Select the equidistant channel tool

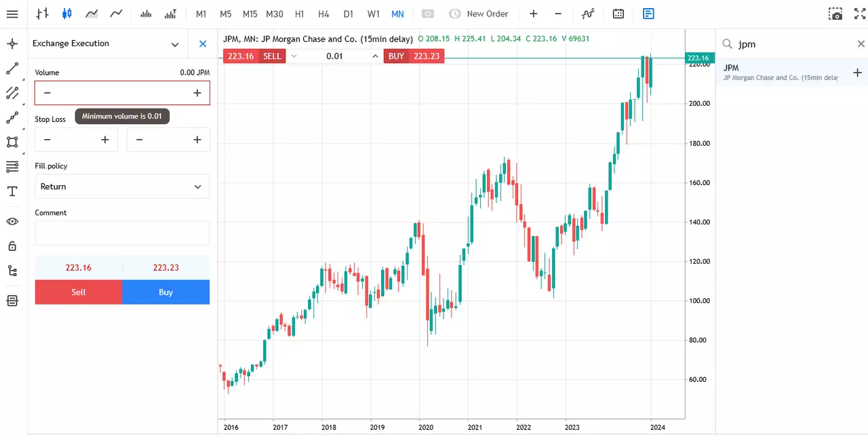click(12, 93)
